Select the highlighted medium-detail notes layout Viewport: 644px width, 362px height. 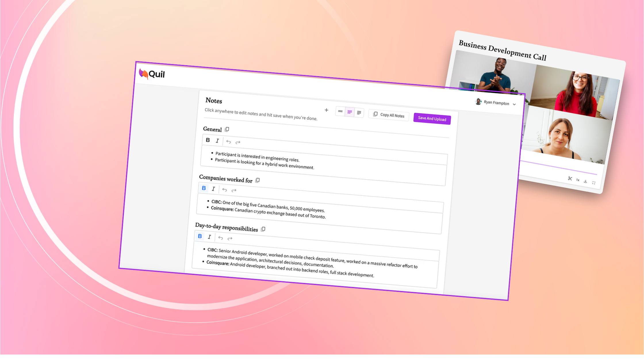[350, 112]
